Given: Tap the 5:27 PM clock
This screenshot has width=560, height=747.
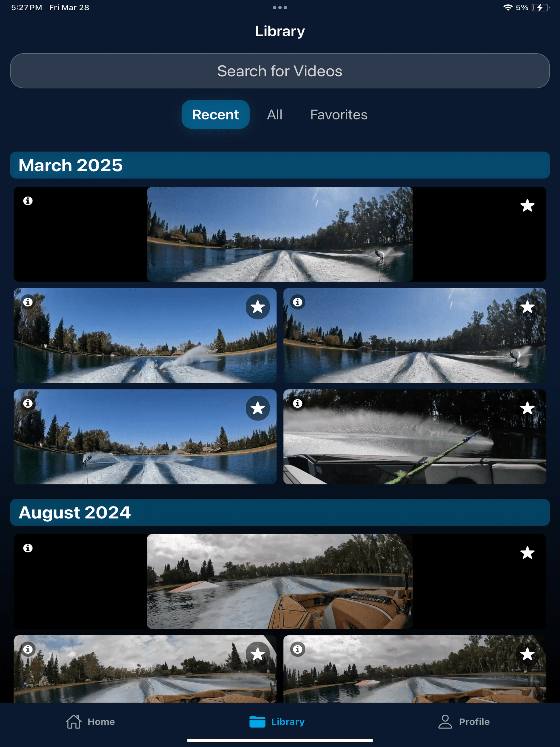Looking at the screenshot, I should 27,7.
